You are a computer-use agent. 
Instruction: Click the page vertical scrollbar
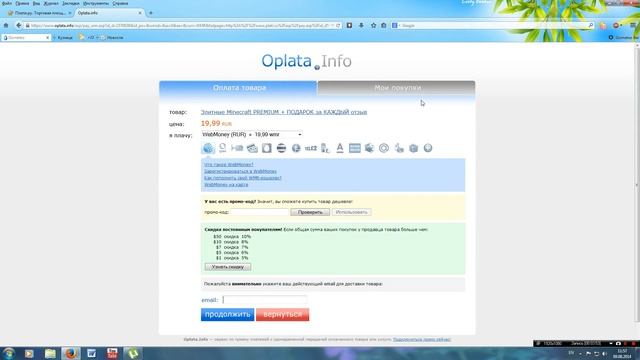coord(637,184)
